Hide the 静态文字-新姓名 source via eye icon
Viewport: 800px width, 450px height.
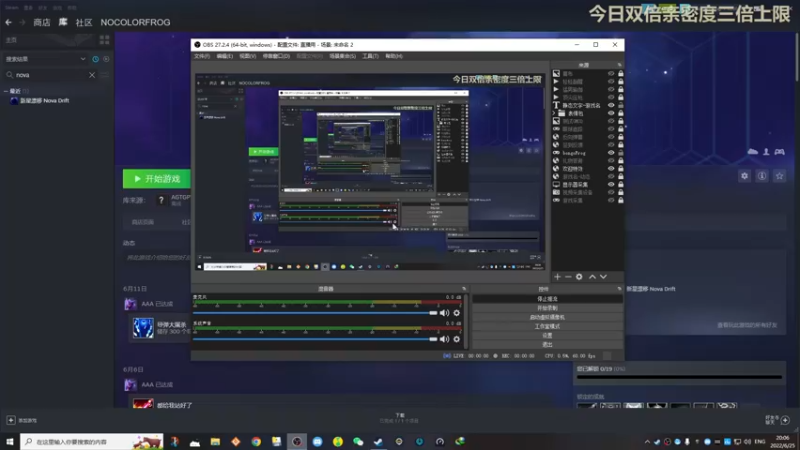pyautogui.click(x=611, y=105)
